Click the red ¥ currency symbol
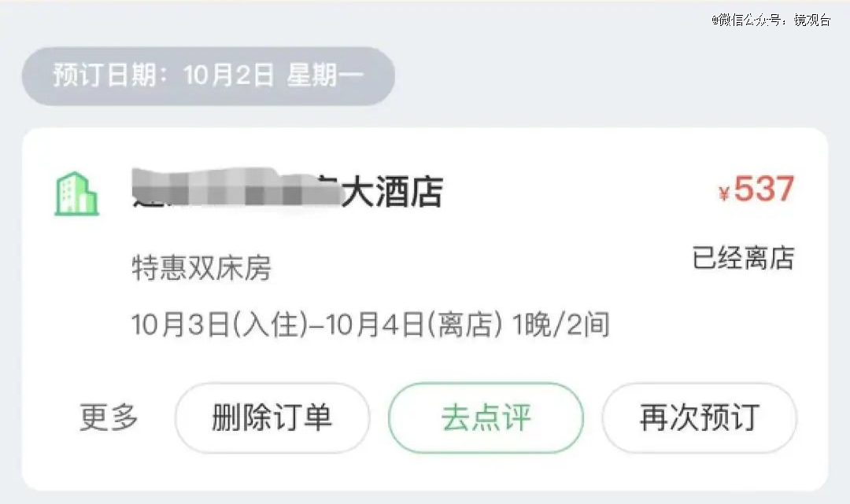Screen dimensions: 850x504 724,194
